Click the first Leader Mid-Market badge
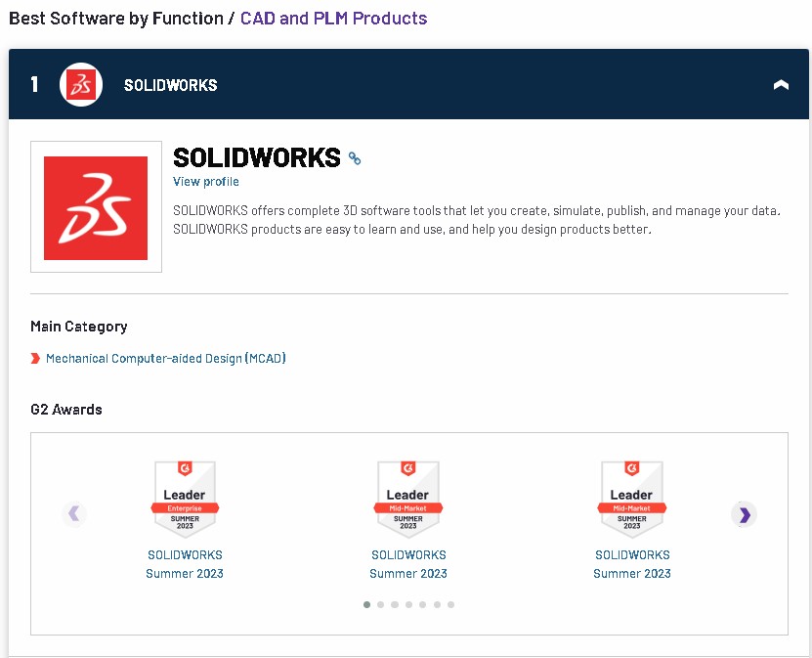This screenshot has width=812, height=658. click(x=408, y=500)
